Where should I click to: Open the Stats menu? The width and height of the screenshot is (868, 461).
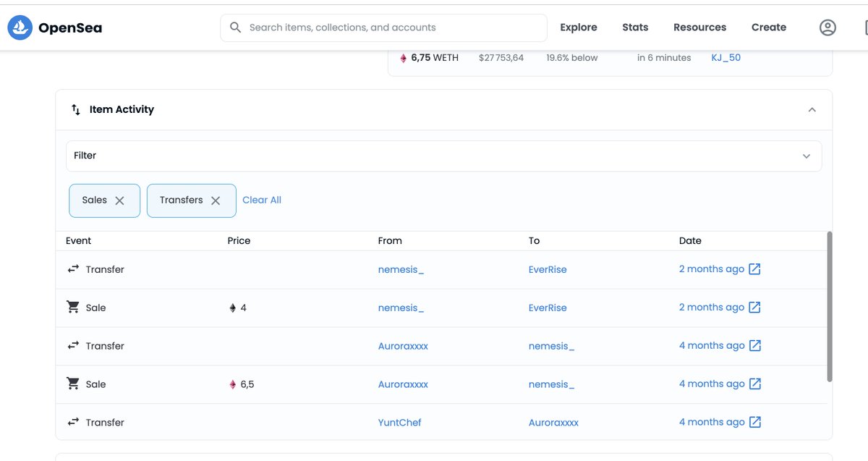(x=635, y=28)
